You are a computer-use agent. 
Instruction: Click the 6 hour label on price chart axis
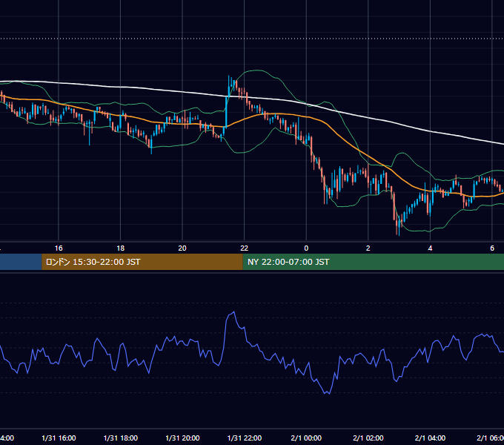pos(492,248)
